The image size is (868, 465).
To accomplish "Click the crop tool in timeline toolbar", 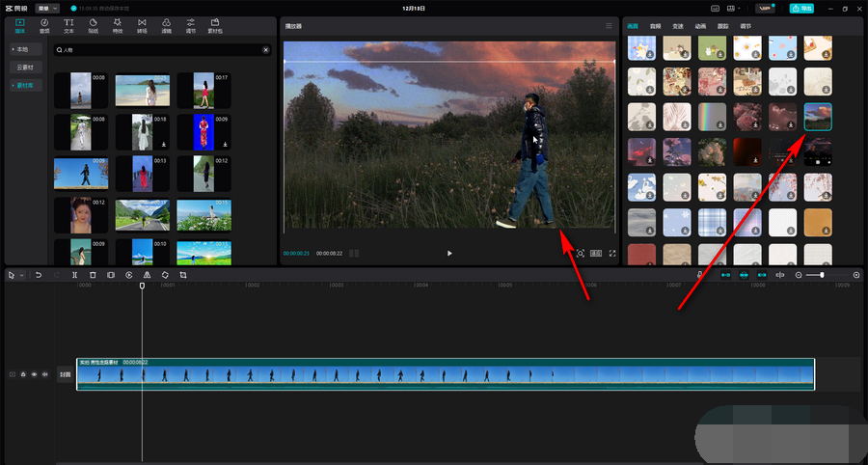I will pyautogui.click(x=183, y=275).
